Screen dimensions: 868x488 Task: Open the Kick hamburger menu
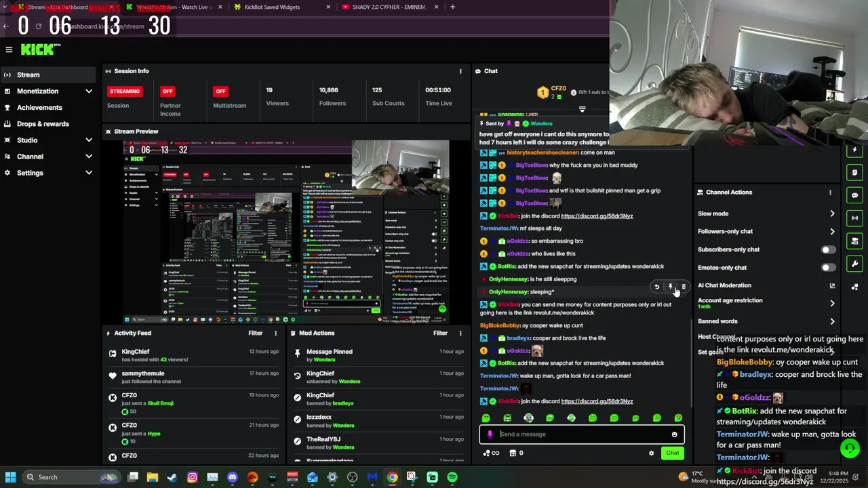pyautogui.click(x=9, y=49)
